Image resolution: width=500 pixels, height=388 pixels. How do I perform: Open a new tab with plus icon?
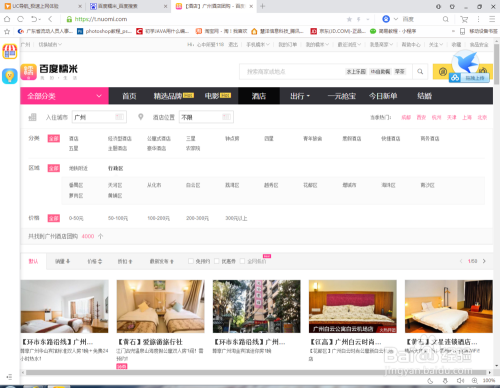click(263, 6)
